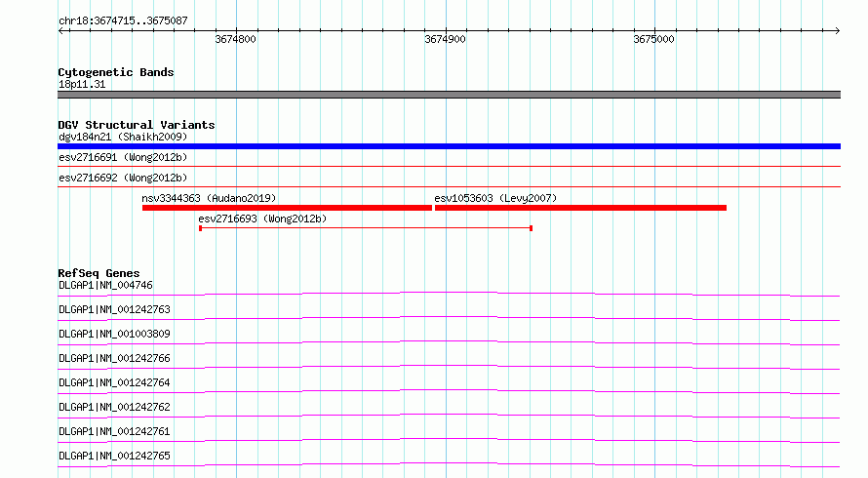Click the esv2716691 (Wong2012b) label
The image size is (868, 478).
tap(123, 157)
